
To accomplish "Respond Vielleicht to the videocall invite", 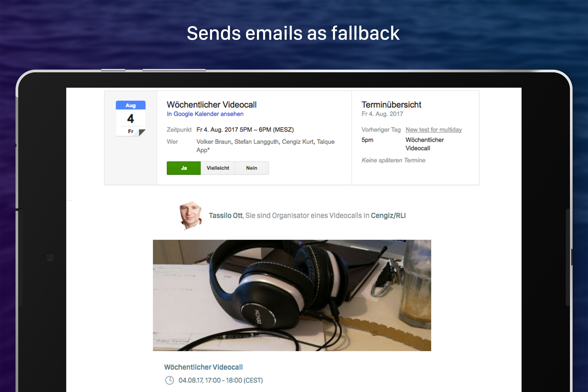I will click(218, 168).
